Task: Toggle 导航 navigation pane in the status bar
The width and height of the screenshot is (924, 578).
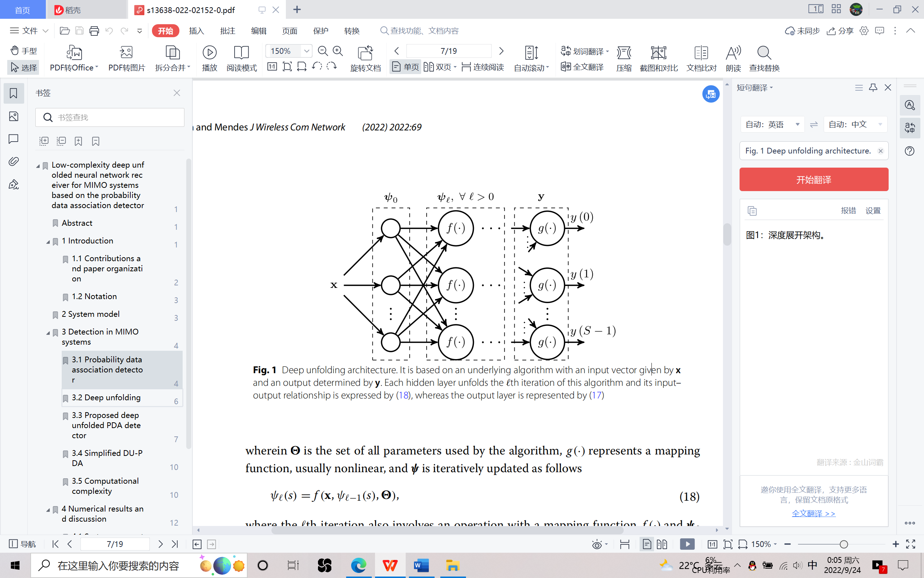Action: coord(22,544)
